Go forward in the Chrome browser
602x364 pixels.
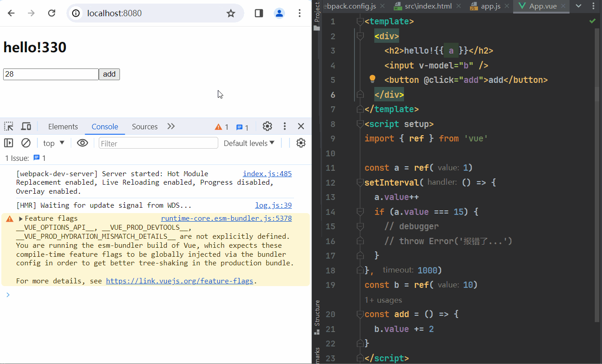click(31, 13)
